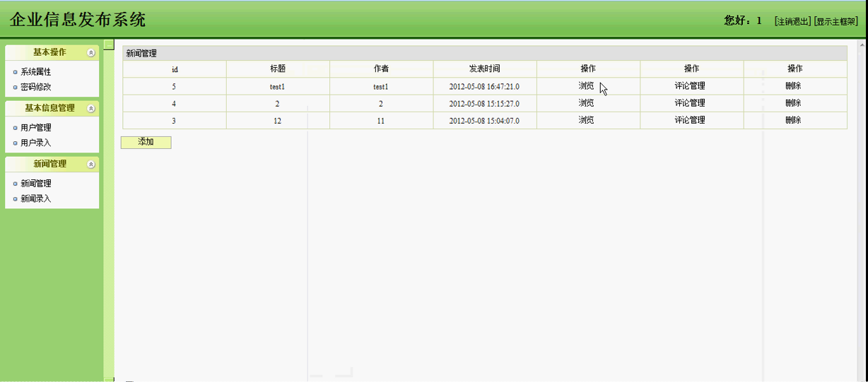Image resolution: width=868 pixels, height=382 pixels.
Task: Click the 标题 column header
Action: point(278,69)
